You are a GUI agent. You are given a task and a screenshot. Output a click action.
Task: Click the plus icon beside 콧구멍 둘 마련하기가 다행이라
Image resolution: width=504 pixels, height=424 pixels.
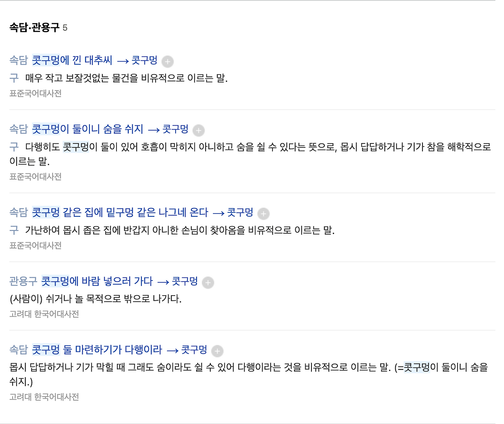tap(217, 351)
